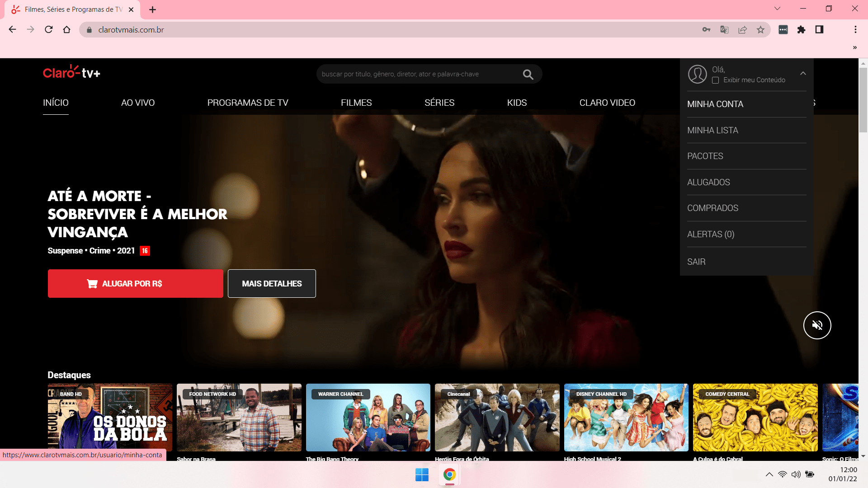Share this page icon
Screen dimensions: 868x488
742,30
